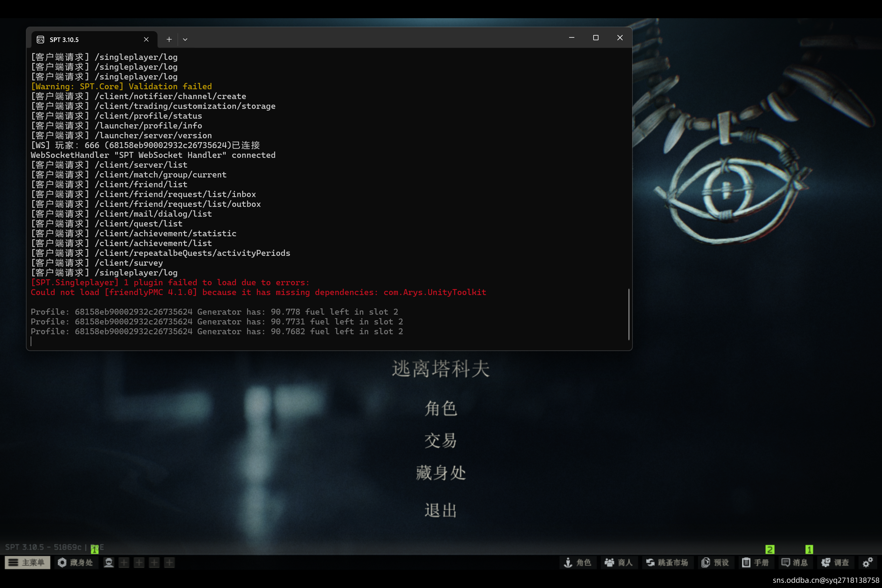
Task: Open the 主菜单 button in bottom bar
Action: (x=27, y=562)
